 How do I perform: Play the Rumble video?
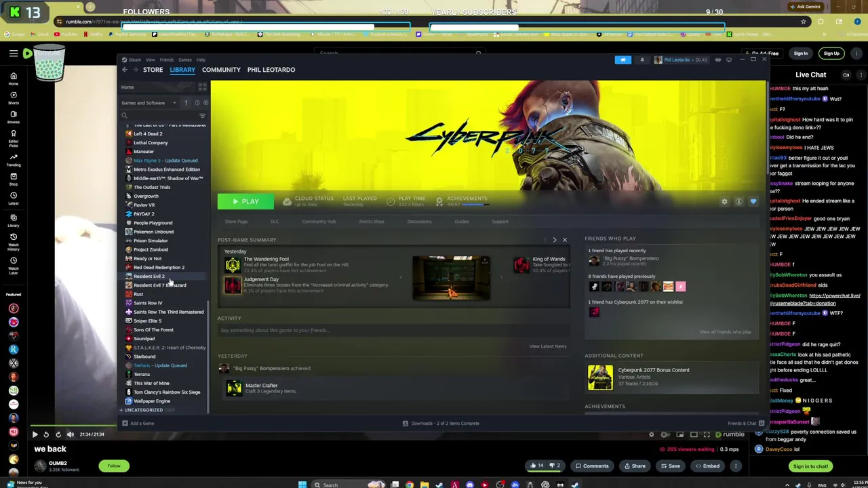click(x=34, y=434)
